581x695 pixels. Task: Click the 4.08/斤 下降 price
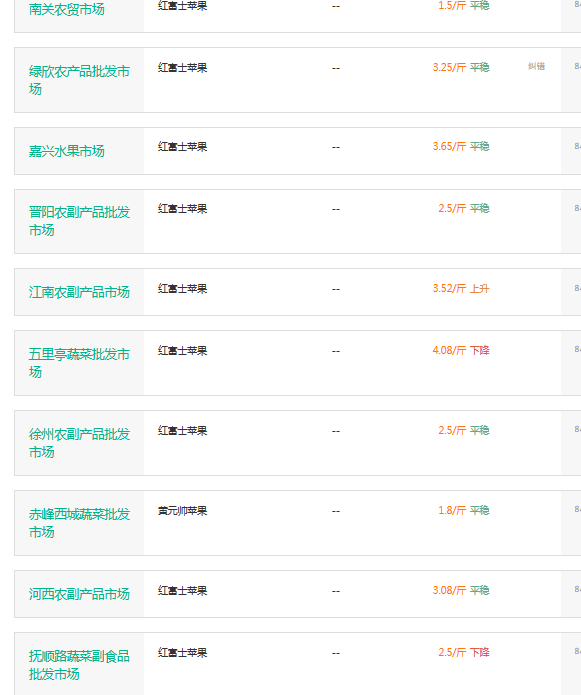pyautogui.click(x=461, y=351)
